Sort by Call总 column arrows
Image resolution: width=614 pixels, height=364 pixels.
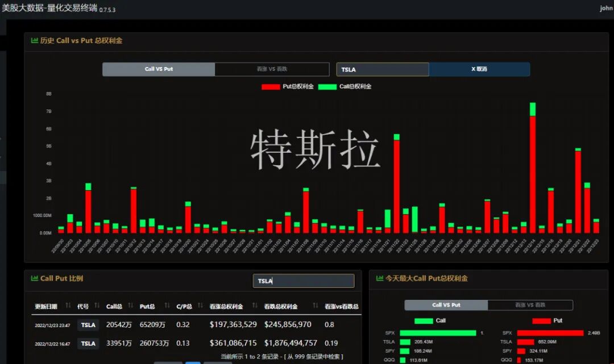click(130, 306)
